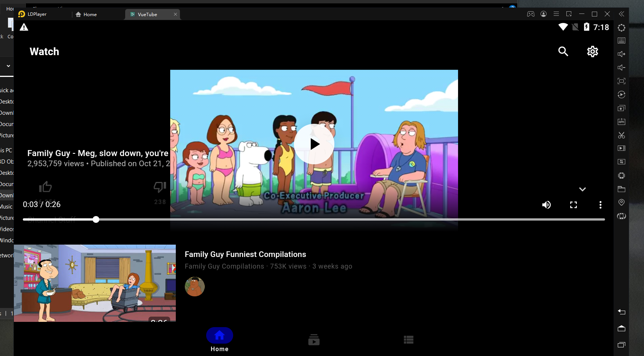Image resolution: width=644 pixels, height=356 pixels.
Task: Like the video with the thumbs up
Action: [x=45, y=186]
